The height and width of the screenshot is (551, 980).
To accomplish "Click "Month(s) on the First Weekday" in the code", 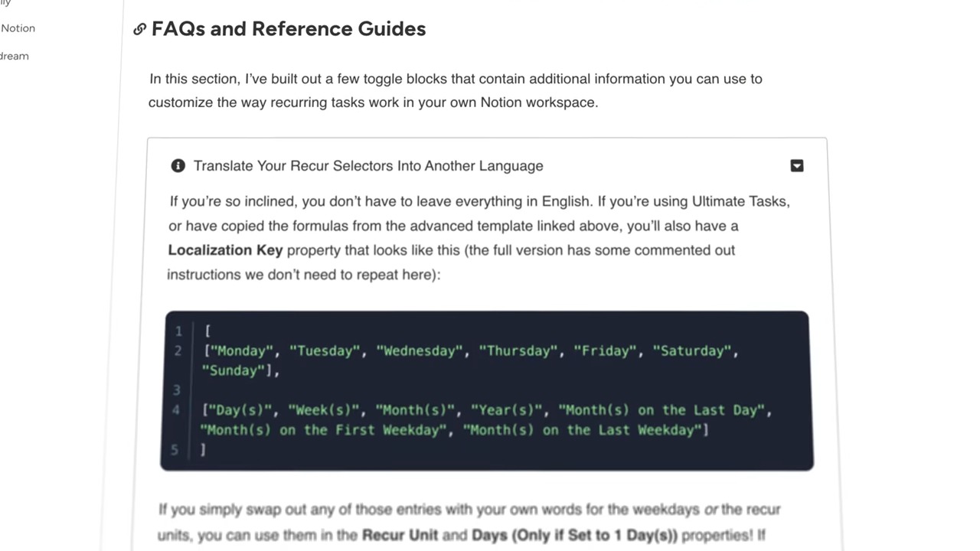I will [x=323, y=430].
